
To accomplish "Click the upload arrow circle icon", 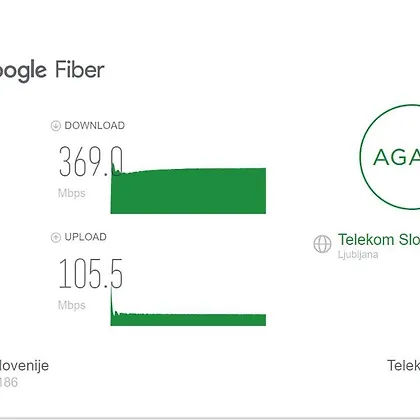I will [55, 237].
